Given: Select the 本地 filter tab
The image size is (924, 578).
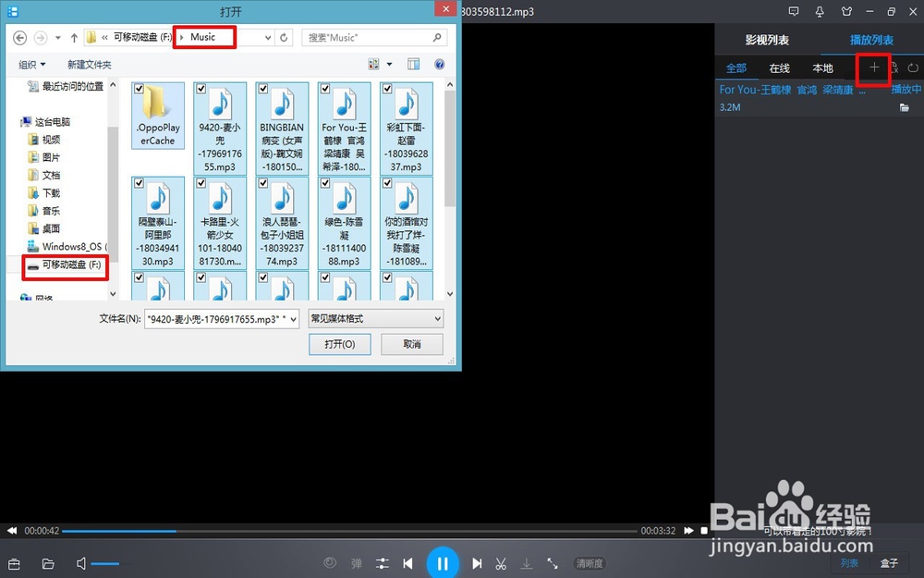Looking at the screenshot, I should [x=822, y=68].
